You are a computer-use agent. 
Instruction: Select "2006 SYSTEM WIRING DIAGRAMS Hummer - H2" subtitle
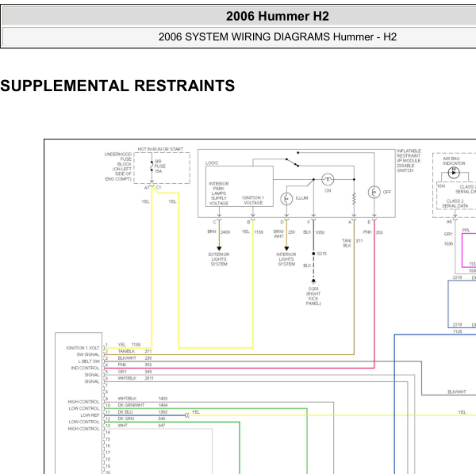(x=278, y=36)
